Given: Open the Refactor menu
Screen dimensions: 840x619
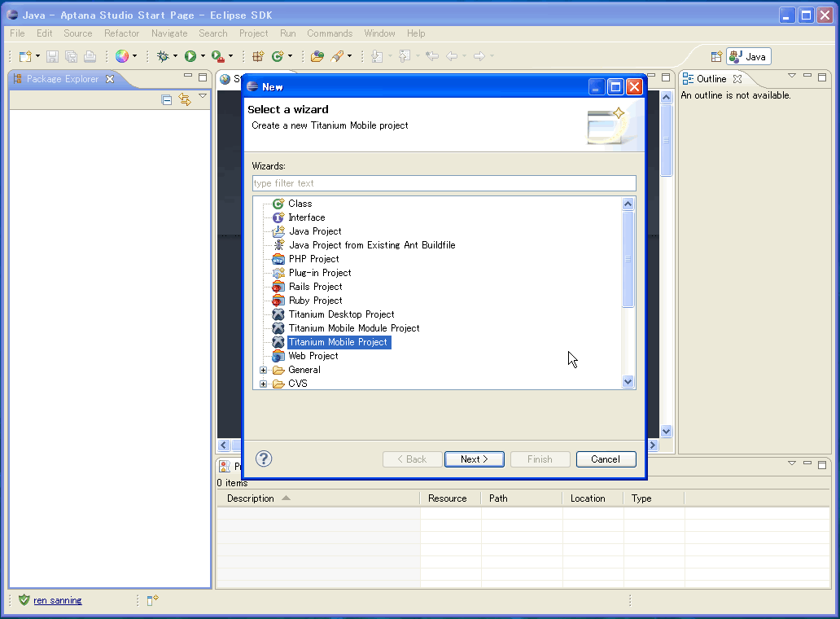Looking at the screenshot, I should pyautogui.click(x=121, y=33).
